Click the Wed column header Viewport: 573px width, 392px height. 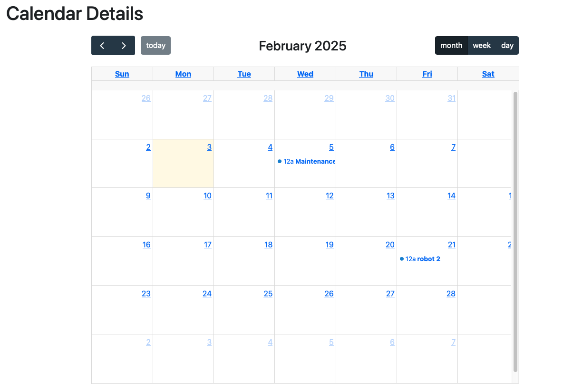coord(305,74)
